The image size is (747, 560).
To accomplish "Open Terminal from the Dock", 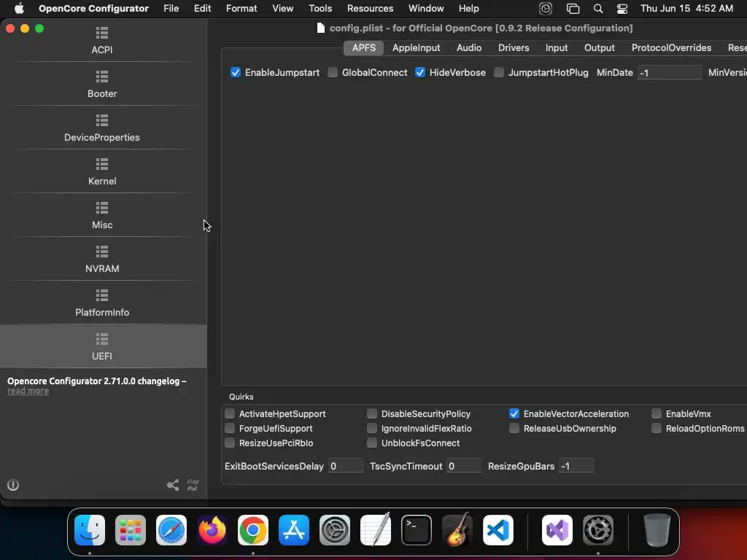I will coord(417,530).
